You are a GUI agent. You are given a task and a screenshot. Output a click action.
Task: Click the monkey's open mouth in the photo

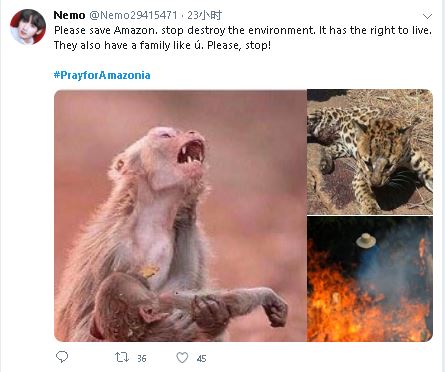tap(191, 152)
